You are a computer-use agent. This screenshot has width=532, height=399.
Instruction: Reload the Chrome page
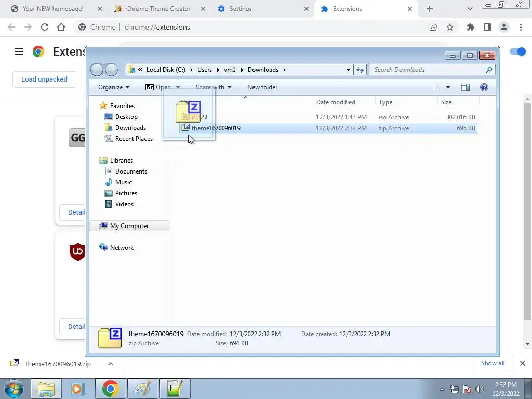pyautogui.click(x=45, y=27)
